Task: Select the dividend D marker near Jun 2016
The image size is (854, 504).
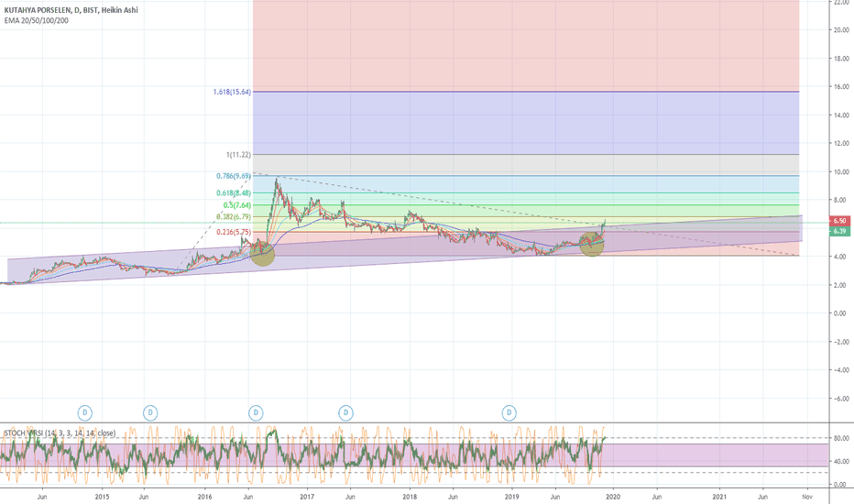Action: [x=256, y=413]
